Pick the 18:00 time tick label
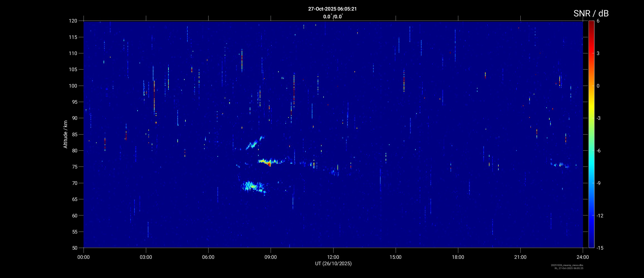 click(458, 257)
